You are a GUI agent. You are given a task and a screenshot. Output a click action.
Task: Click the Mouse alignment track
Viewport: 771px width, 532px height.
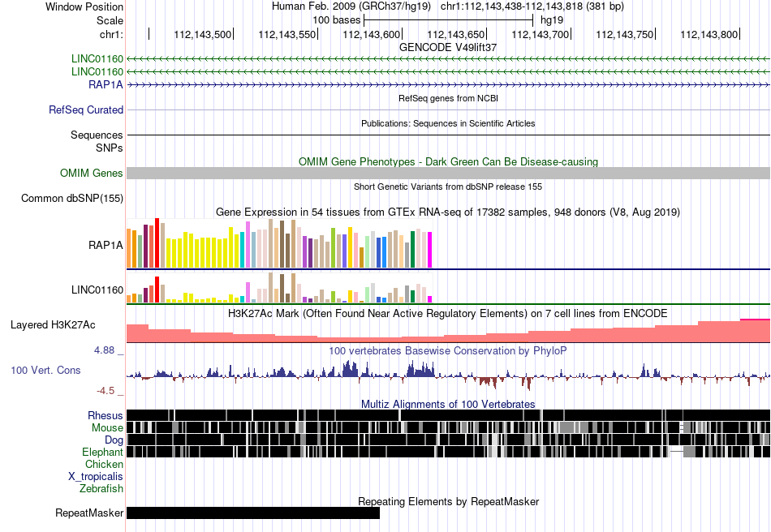tap(448, 427)
